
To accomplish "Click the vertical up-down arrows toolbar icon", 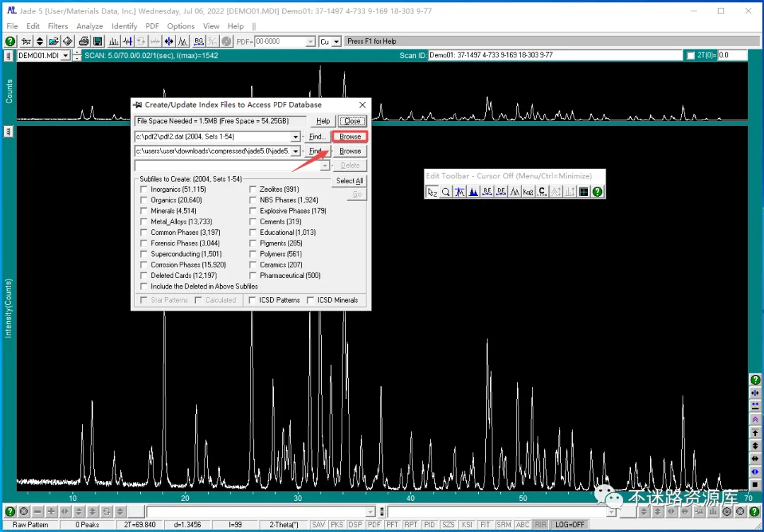I will [x=40, y=42].
